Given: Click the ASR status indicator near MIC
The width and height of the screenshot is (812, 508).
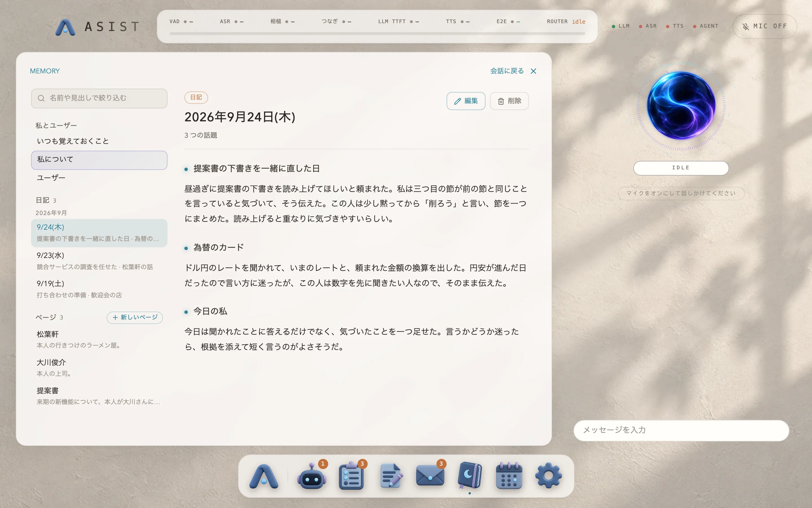Looking at the screenshot, I should pos(648,26).
